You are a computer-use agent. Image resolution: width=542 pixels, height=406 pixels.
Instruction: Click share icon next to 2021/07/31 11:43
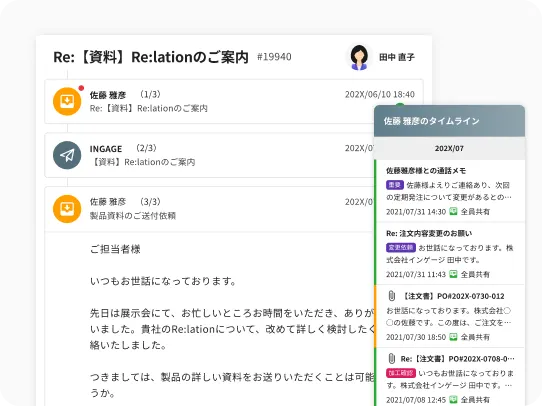(x=453, y=274)
